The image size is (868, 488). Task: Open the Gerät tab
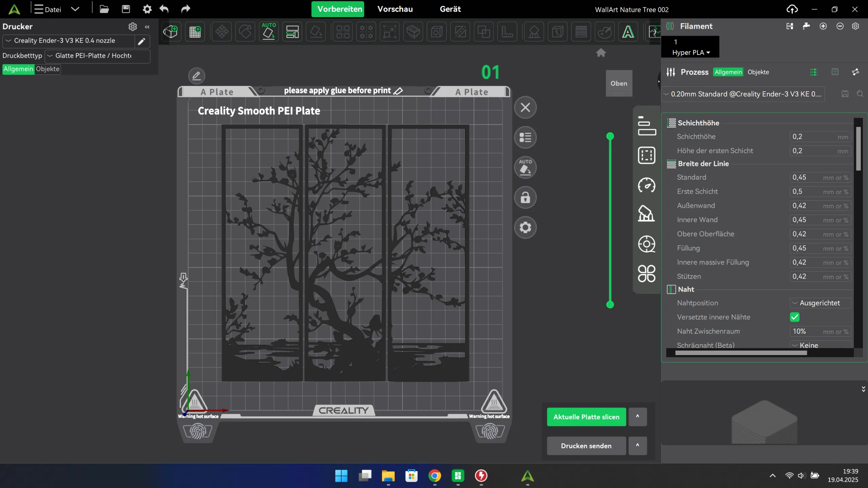pos(450,9)
